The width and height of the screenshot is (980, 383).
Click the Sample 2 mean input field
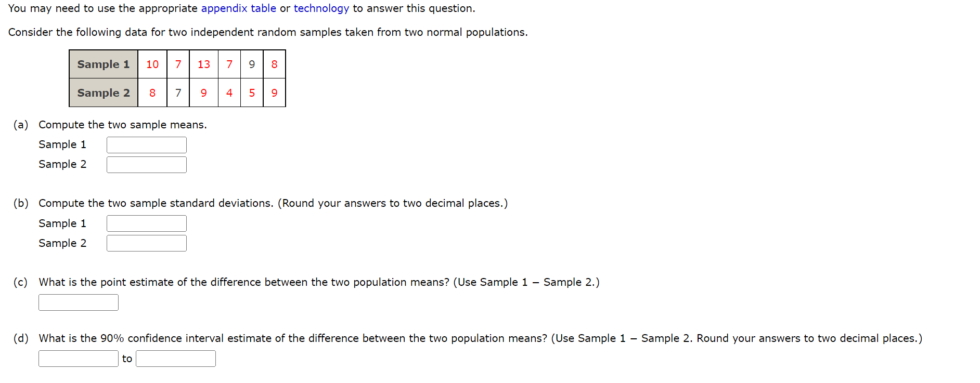coord(146,164)
